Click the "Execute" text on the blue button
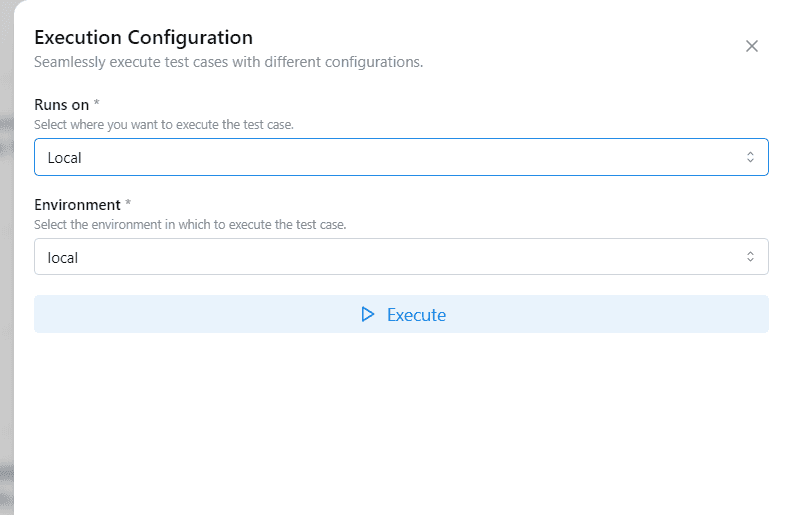 pos(416,315)
